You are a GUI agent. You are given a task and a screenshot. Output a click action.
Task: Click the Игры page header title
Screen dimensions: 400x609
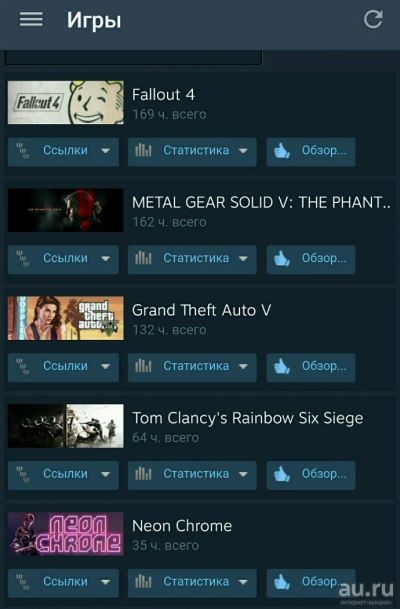(94, 21)
